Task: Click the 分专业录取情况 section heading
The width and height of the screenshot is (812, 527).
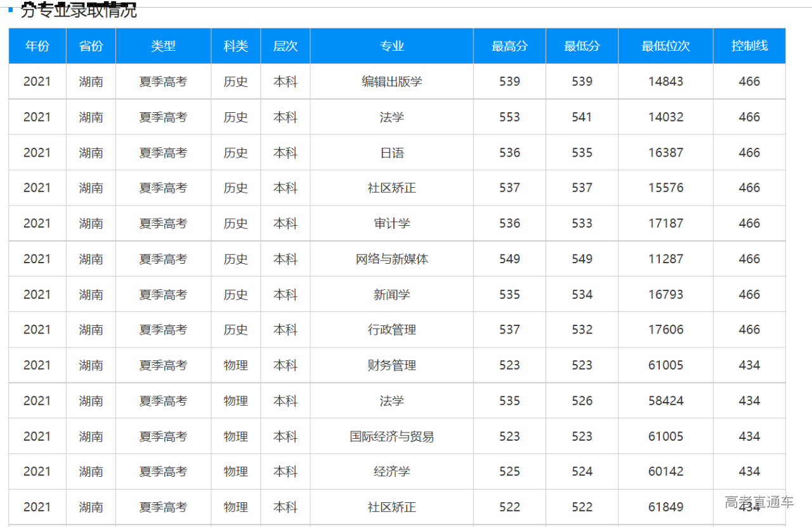Action: click(78, 10)
